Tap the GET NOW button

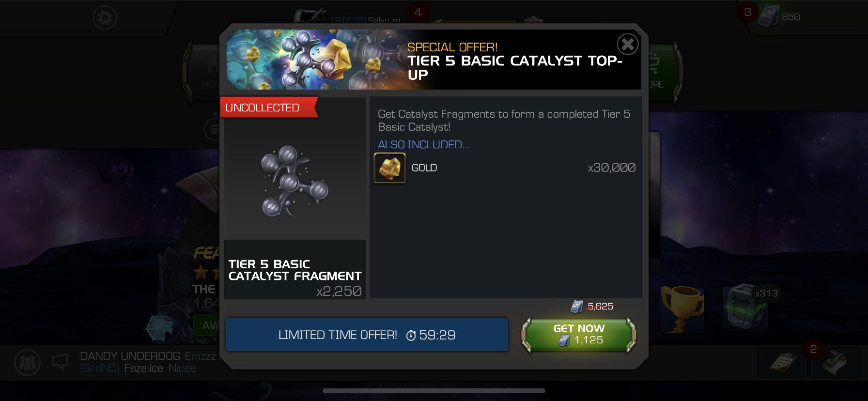point(579,335)
